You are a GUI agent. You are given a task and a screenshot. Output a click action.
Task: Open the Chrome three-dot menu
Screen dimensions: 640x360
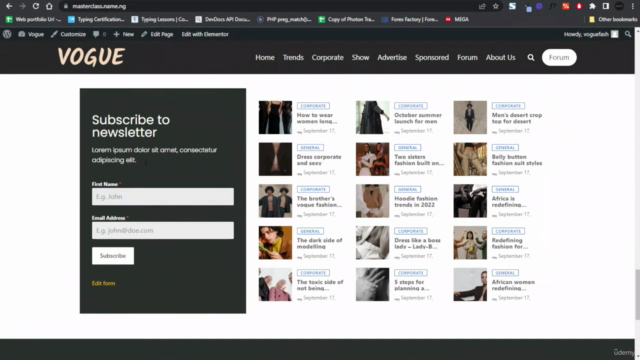point(633,6)
